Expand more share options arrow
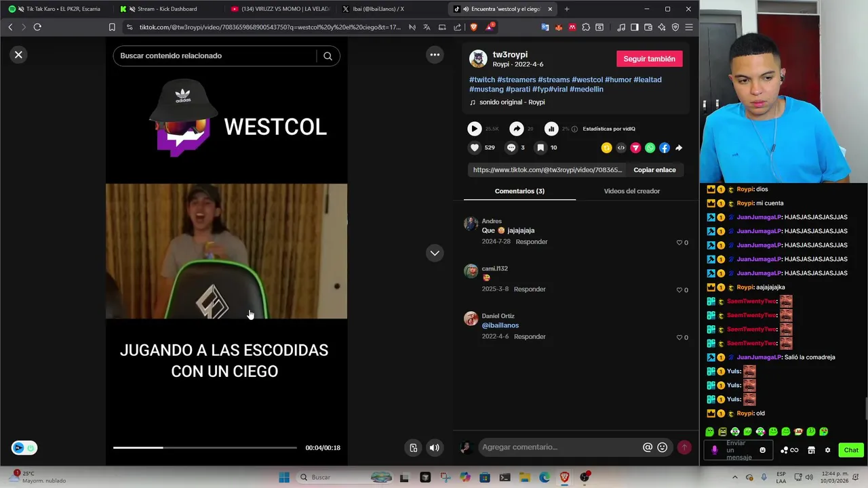The width and height of the screenshot is (868, 488). (679, 148)
